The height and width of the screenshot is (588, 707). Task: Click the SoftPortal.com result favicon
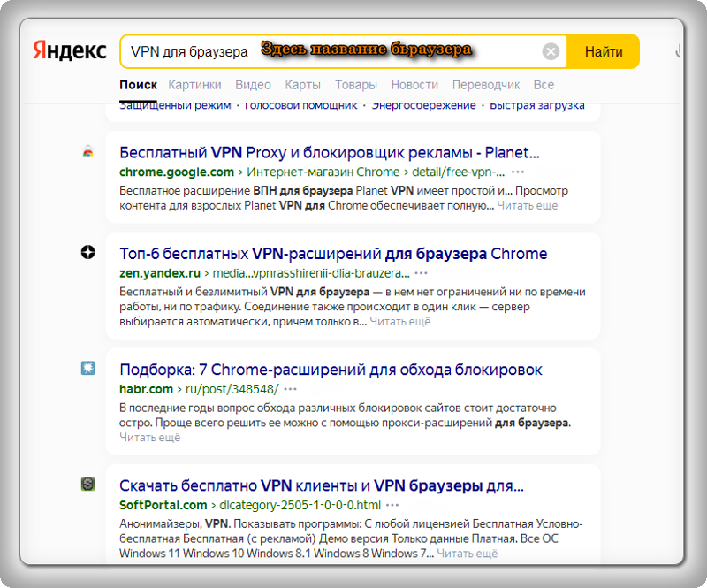[x=87, y=485]
